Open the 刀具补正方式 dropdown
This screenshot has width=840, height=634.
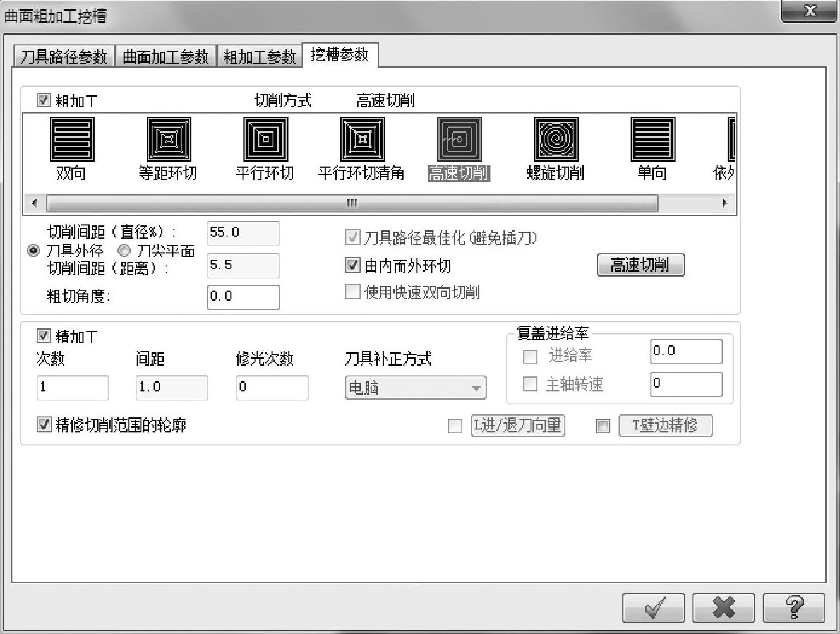pyautogui.click(x=416, y=387)
